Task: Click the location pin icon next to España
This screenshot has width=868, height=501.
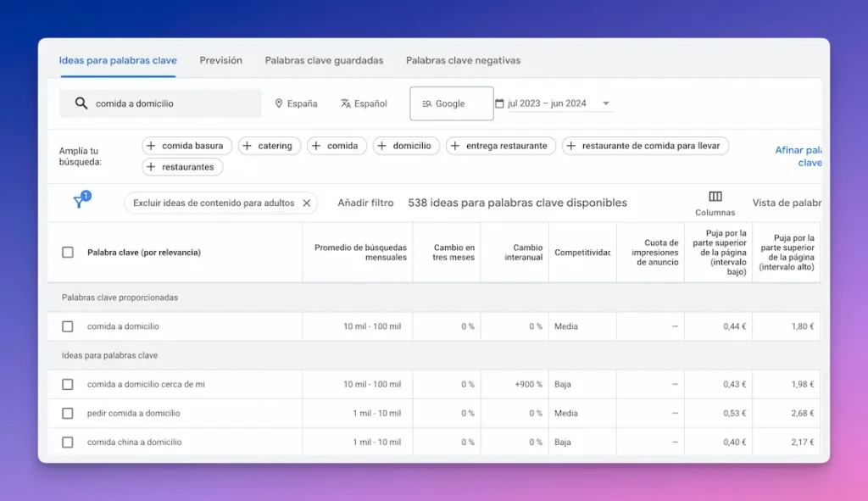Action: 279,103
